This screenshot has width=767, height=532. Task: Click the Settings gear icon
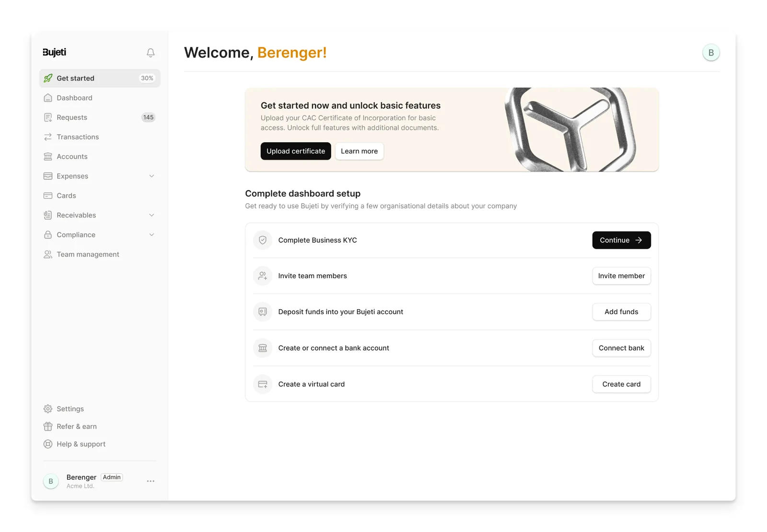(48, 409)
